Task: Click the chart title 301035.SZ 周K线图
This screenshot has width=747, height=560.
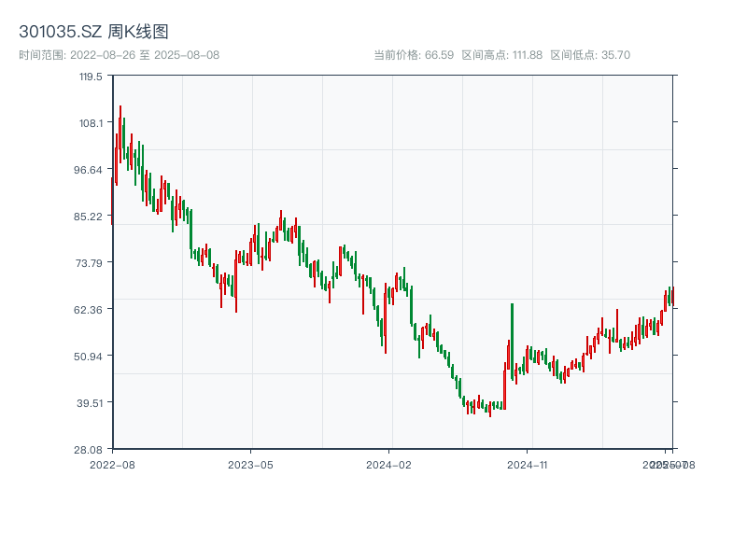Action: click(x=93, y=32)
